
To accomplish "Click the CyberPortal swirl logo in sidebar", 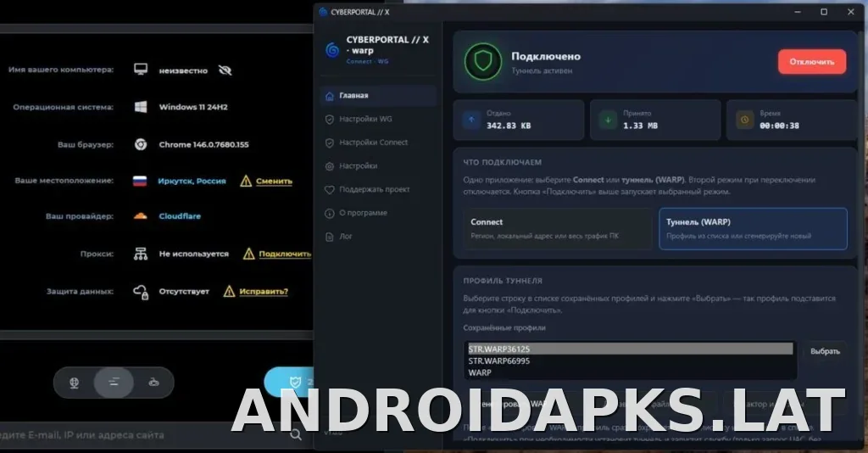I will (x=332, y=50).
